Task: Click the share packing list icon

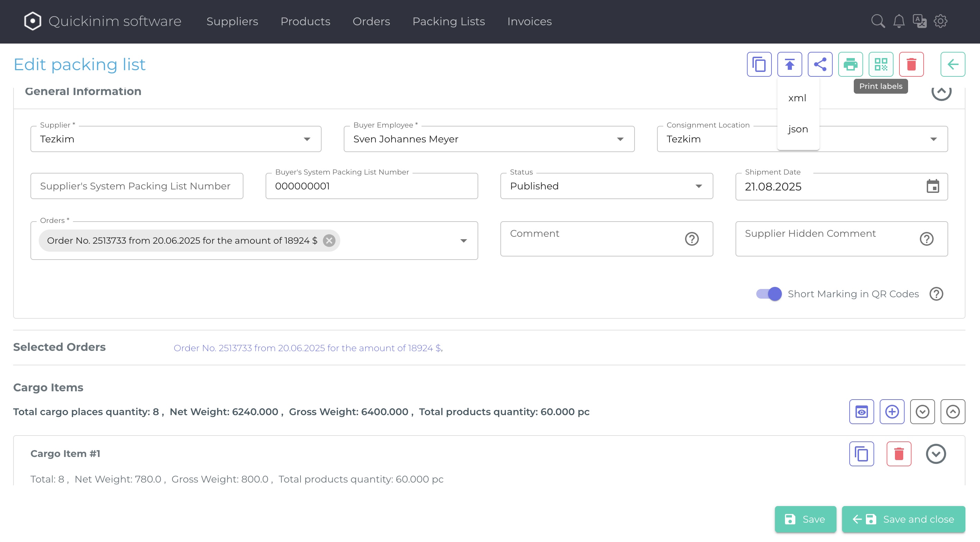Action: point(820,64)
